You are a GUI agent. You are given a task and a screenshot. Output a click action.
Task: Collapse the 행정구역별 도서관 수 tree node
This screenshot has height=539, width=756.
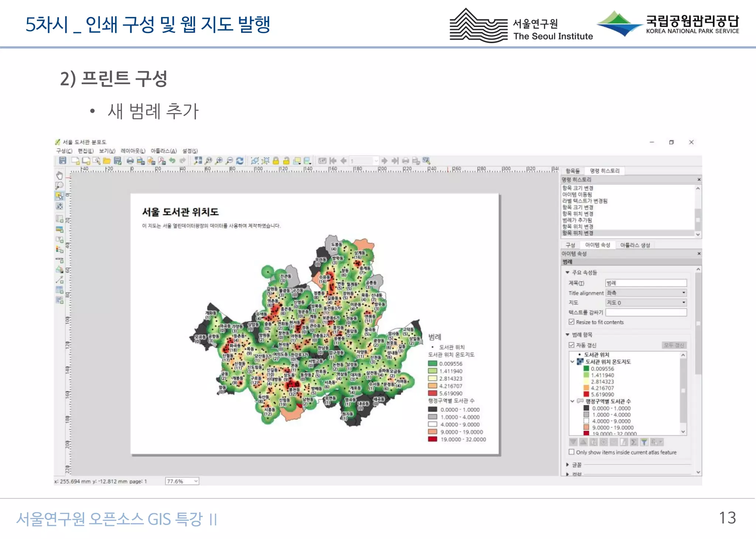pos(573,401)
